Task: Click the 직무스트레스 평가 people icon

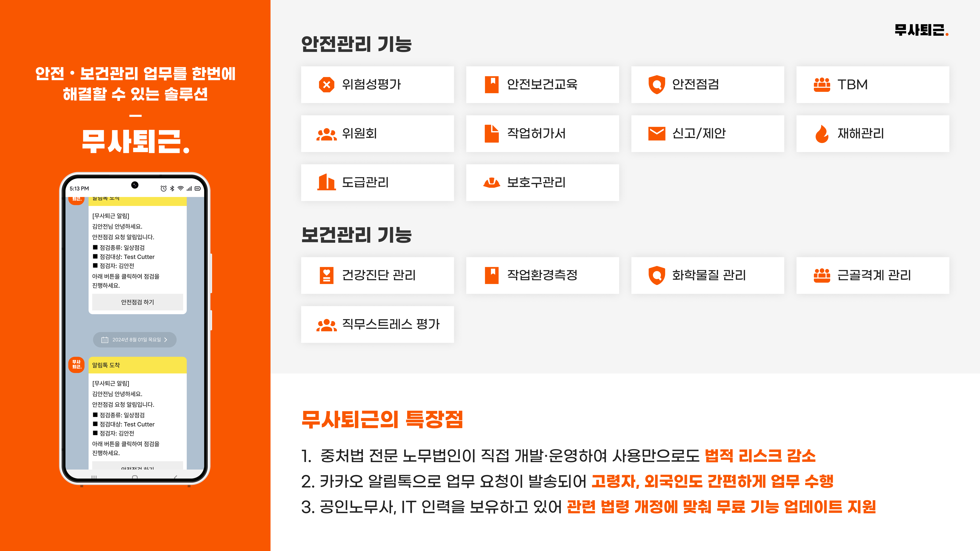Action: pyautogui.click(x=326, y=325)
